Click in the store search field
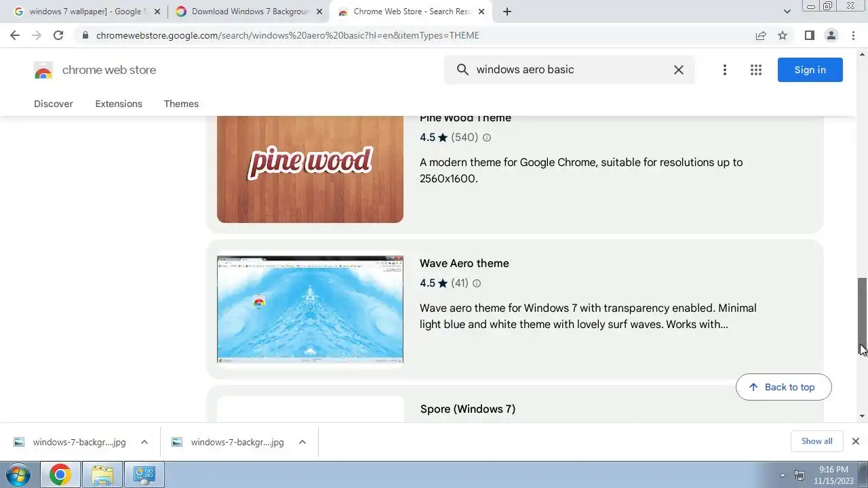This screenshot has width=868, height=488. click(570, 69)
